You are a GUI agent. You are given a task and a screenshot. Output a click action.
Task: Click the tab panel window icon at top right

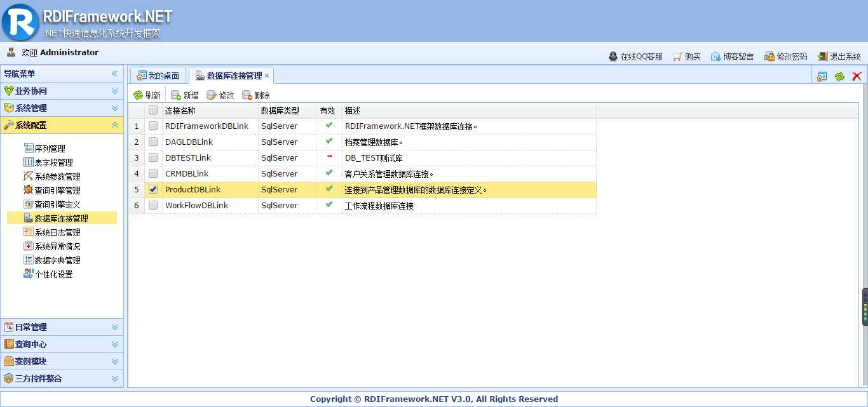pyautogui.click(x=822, y=76)
